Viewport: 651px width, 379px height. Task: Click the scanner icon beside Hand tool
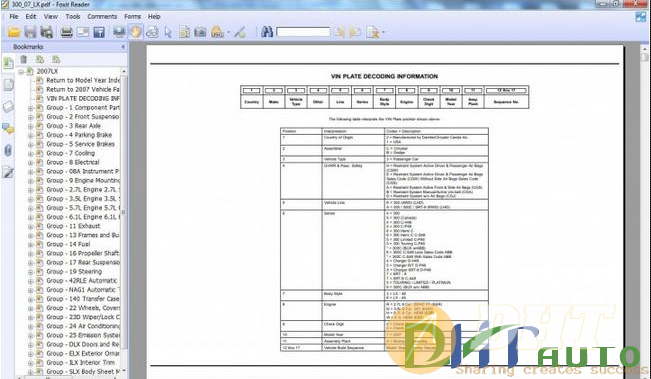pyautogui.click(x=119, y=32)
